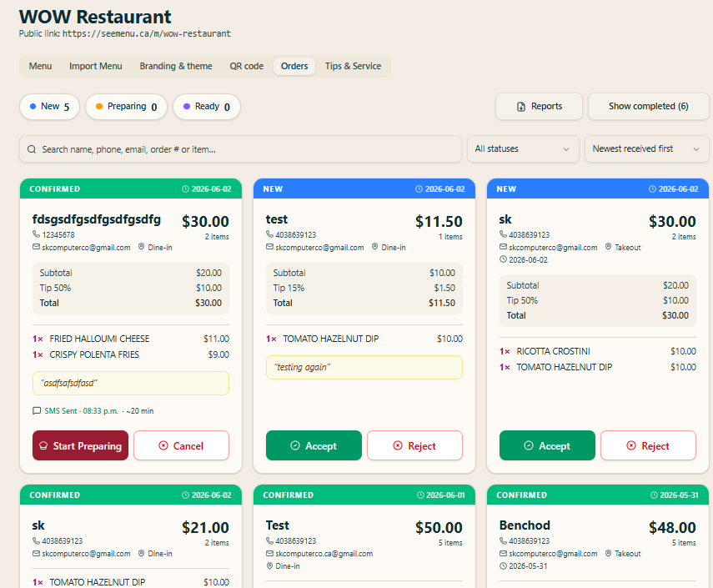Click clock icon in test order header
Image resolution: width=713 pixels, height=588 pixels.
pos(419,189)
